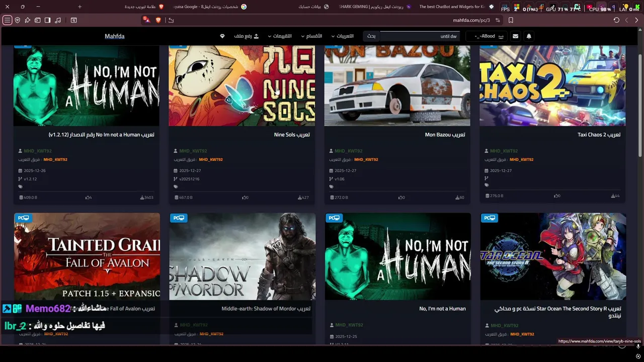Click the download count icon on Mon Bazou card
644x362 pixels.
click(457, 198)
